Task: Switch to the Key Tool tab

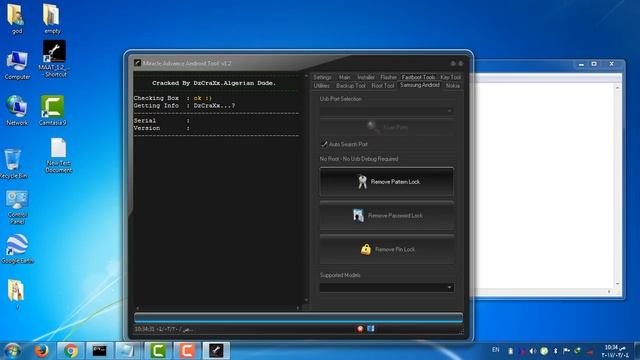Action: [450, 77]
